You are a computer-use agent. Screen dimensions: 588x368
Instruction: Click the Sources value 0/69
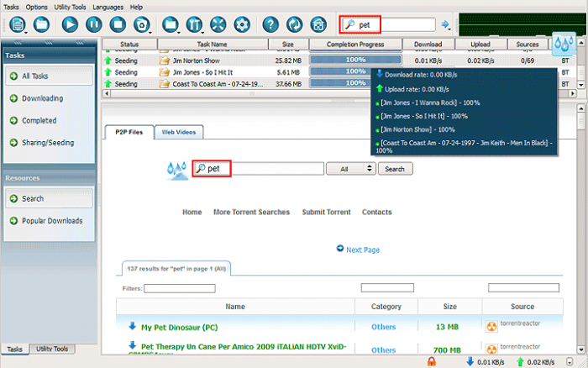point(527,60)
